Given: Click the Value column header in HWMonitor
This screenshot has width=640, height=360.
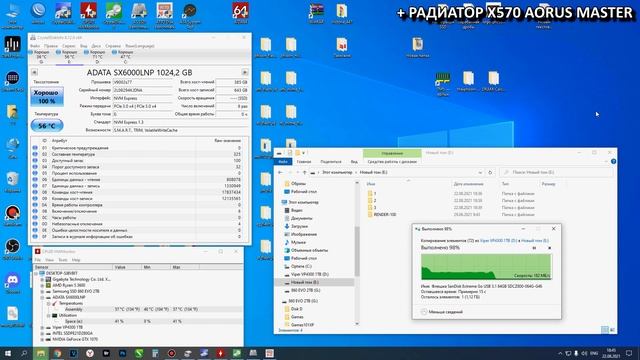Looking at the screenshot, I should point(128,267).
